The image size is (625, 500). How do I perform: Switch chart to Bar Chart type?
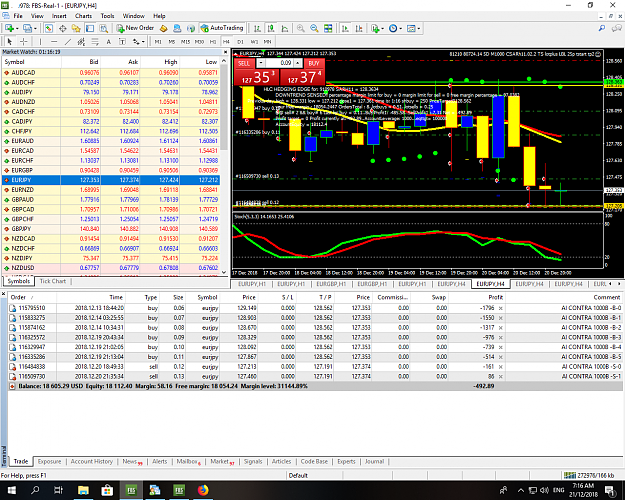point(257,28)
